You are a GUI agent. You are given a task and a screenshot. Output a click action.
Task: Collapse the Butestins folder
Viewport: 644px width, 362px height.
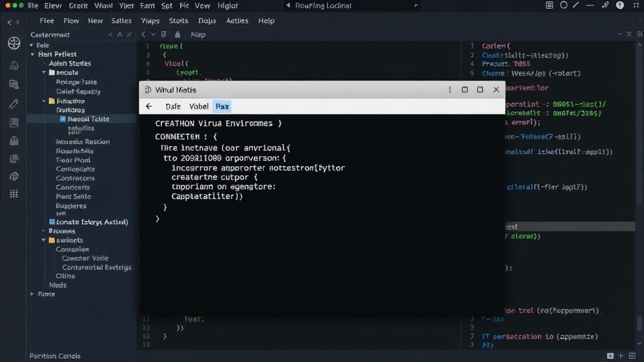44,101
